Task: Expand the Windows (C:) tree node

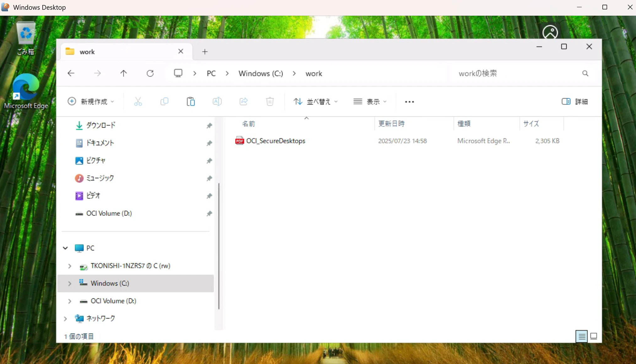Action: point(70,284)
